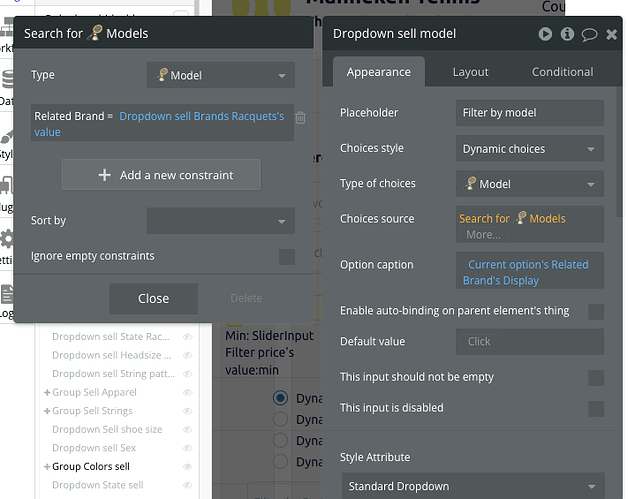Open the Logs document icon in left sidebar
Viewport: 628px width, 499px height.
tap(7, 294)
